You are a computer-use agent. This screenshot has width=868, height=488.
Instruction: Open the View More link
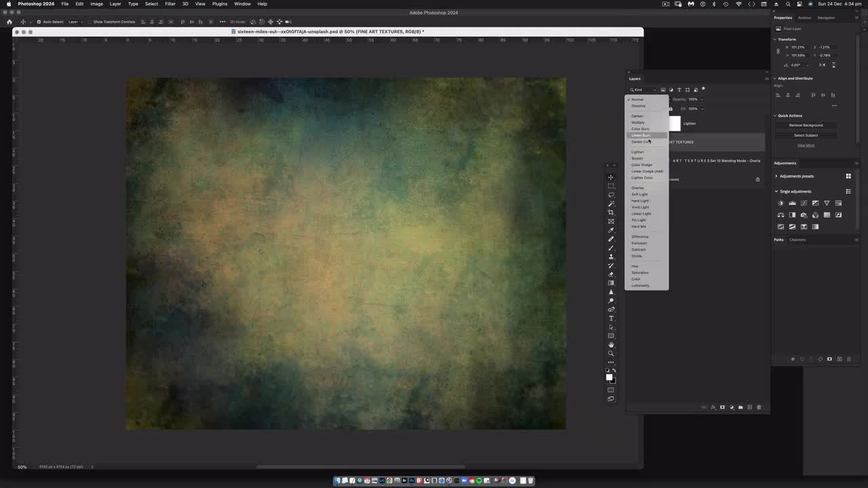(806, 145)
